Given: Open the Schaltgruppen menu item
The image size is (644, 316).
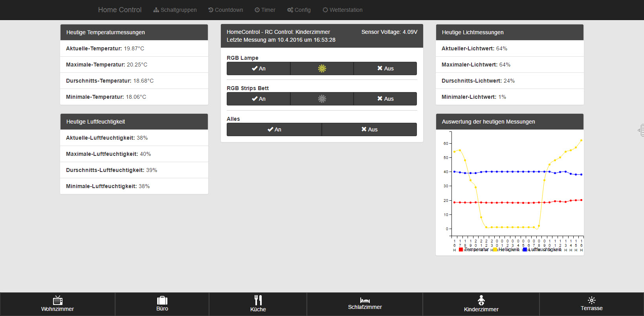Looking at the screenshot, I should tap(175, 10).
